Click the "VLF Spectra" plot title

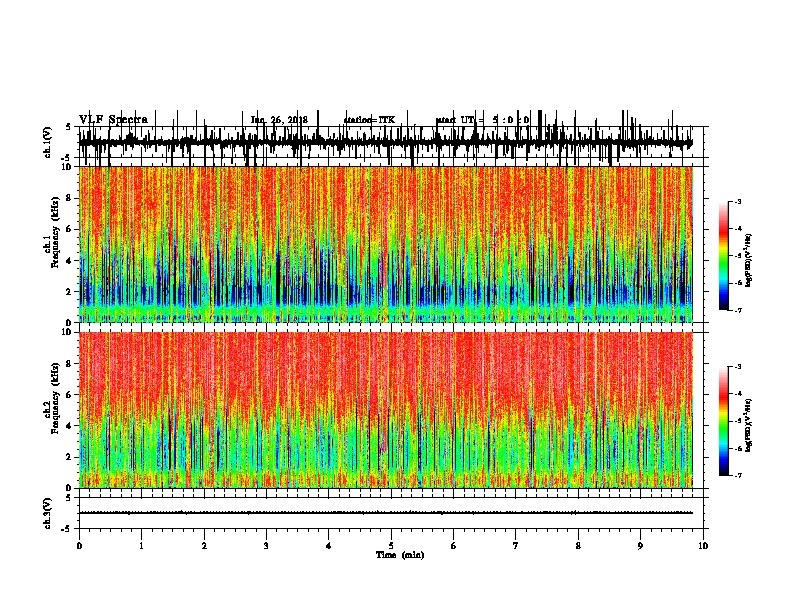[113, 120]
